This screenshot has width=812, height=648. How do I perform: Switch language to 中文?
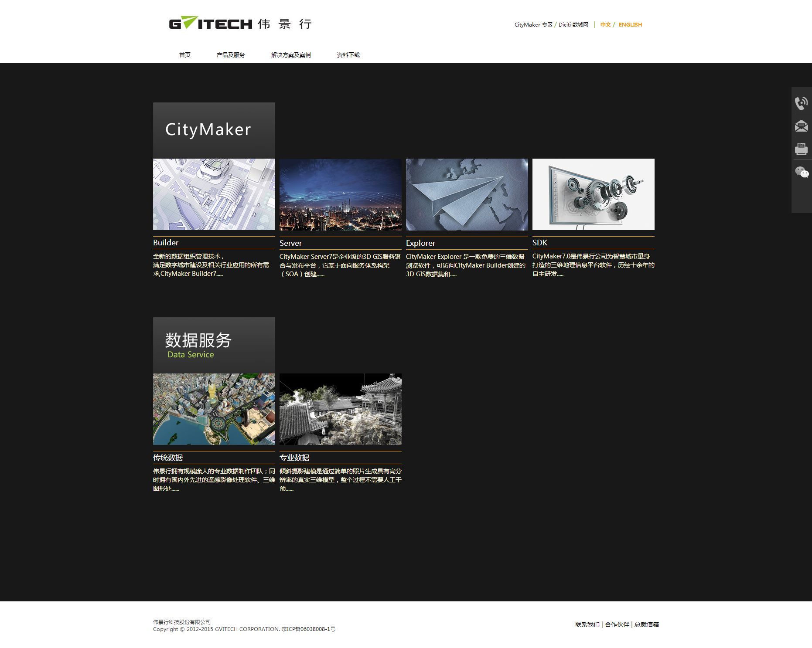605,25
